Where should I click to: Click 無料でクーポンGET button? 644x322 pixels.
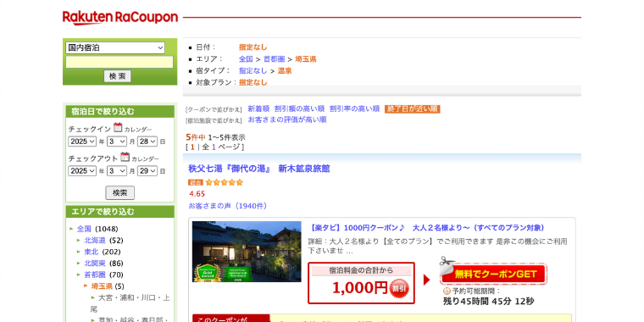pos(493,274)
